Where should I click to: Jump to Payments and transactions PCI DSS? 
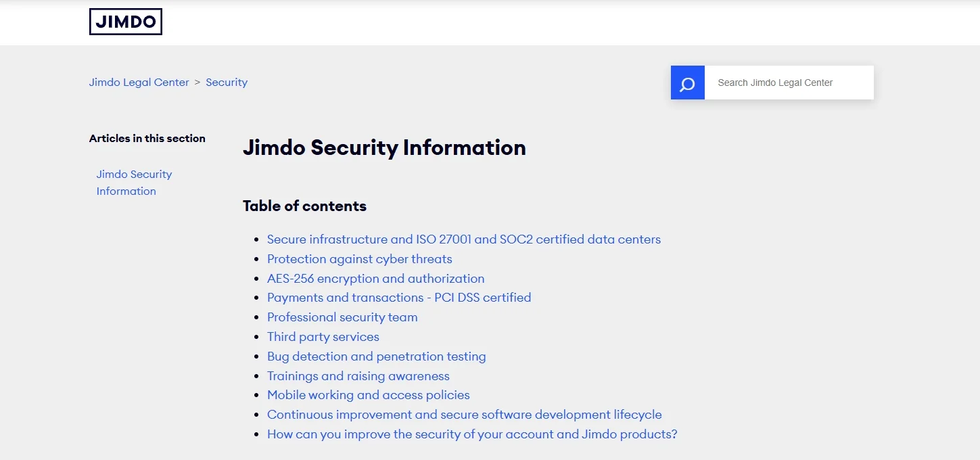point(399,298)
